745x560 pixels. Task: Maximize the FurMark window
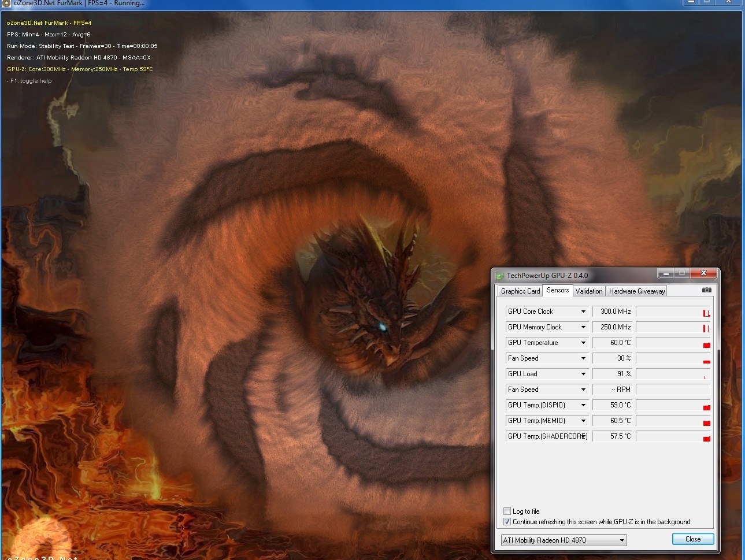[x=707, y=2]
